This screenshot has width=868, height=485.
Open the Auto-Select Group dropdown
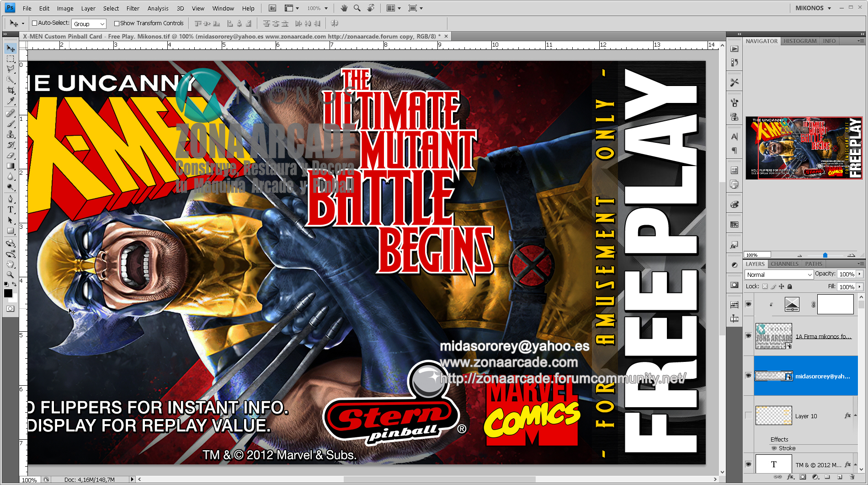89,24
